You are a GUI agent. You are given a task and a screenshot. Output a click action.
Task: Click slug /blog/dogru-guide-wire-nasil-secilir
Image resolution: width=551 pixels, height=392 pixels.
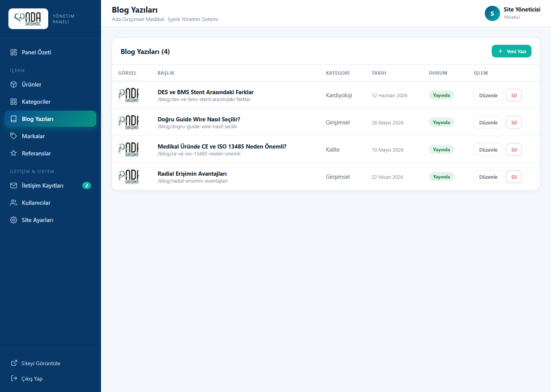(x=197, y=127)
